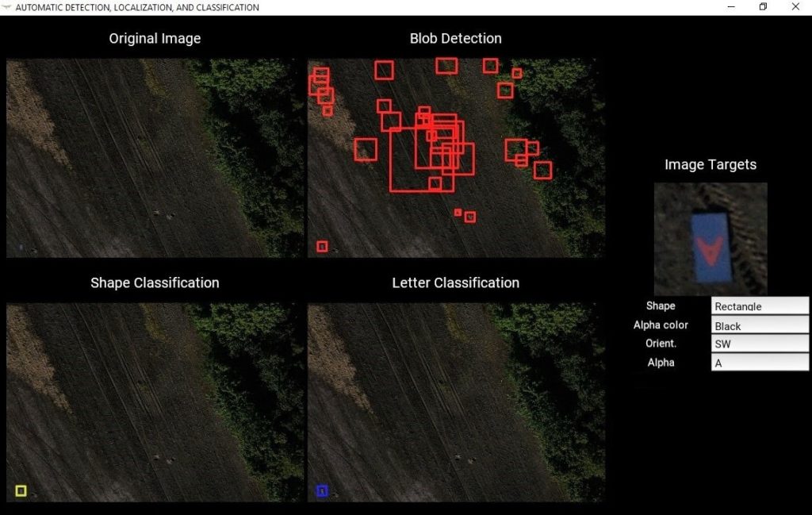Select the target thumbnail under Image Targets
812x515 pixels.
710,240
